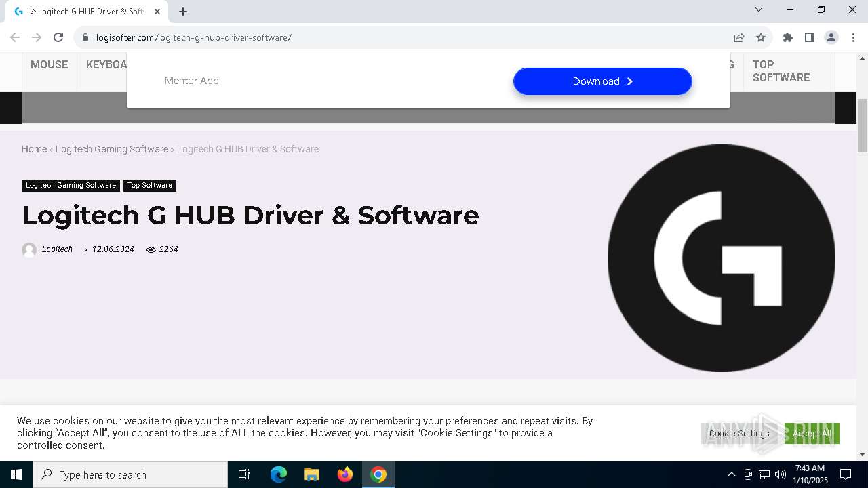Go back with the browser back arrow
Image resolution: width=868 pixels, height=488 pixels.
click(15, 37)
